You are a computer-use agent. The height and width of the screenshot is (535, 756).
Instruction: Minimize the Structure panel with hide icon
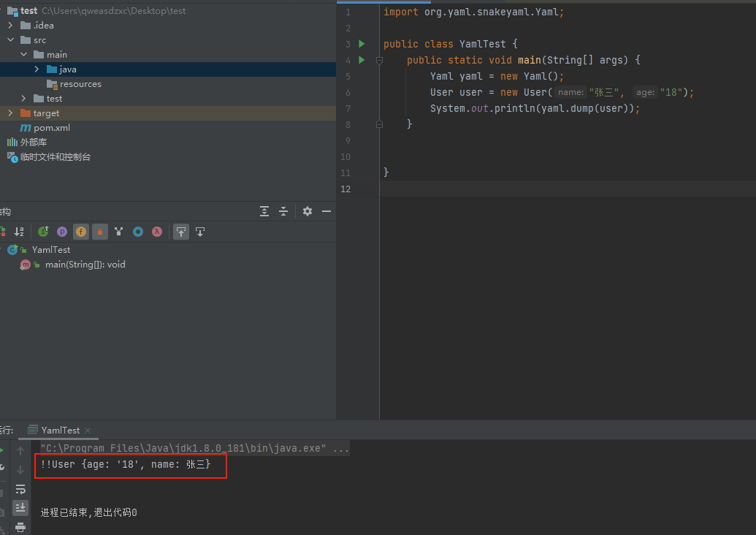(x=327, y=211)
